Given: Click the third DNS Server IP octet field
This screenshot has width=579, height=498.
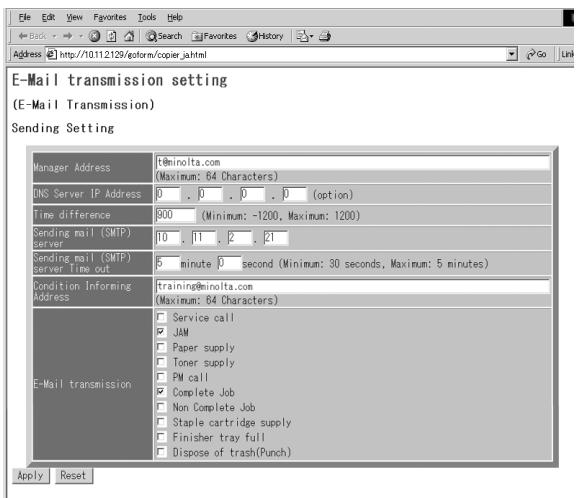Looking at the screenshot, I should [x=252, y=194].
